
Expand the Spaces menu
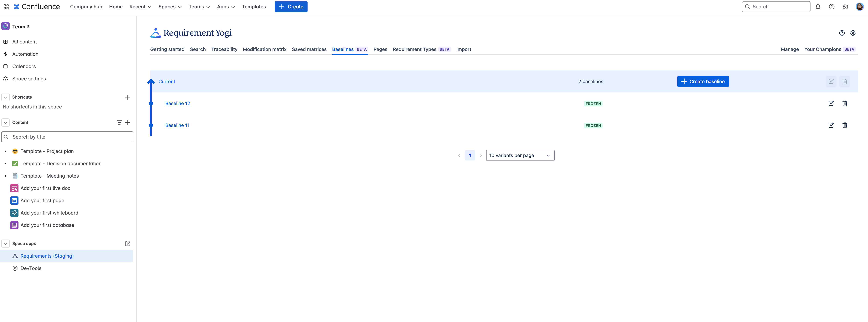coord(170,7)
